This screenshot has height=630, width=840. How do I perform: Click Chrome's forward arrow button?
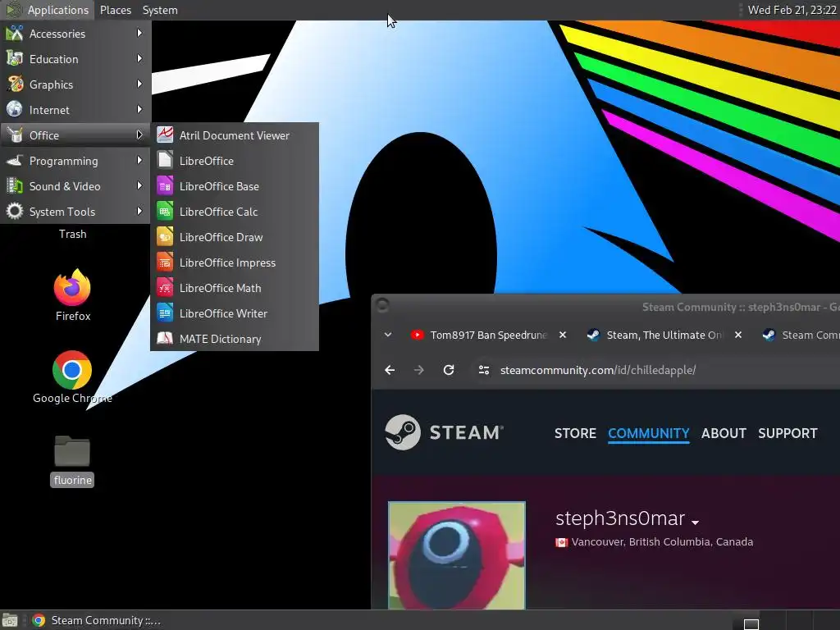click(x=419, y=370)
